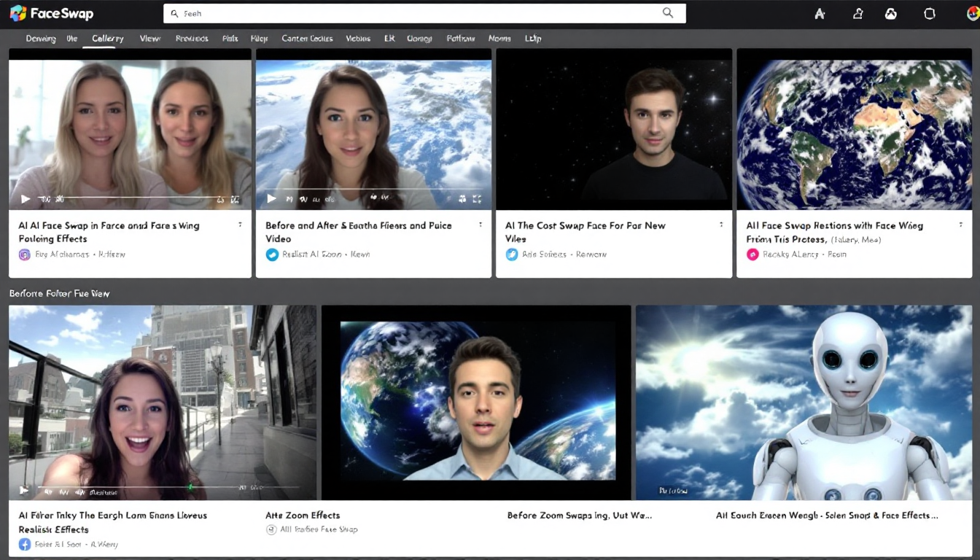Click the Facebook icon under the street video
The width and height of the screenshot is (980, 560).
pos(25,544)
